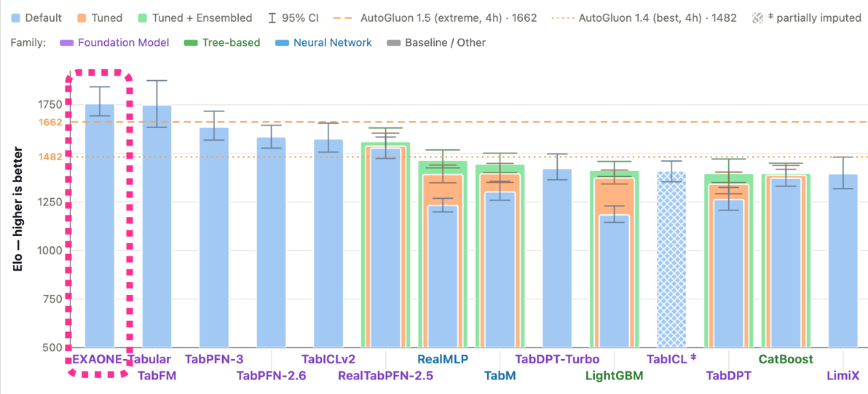Click the 'Family:' legend heading
The height and width of the screenshot is (394, 868).
(x=28, y=42)
